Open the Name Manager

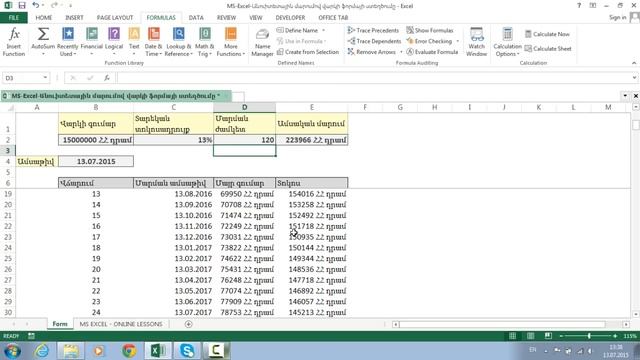pyautogui.click(x=262, y=42)
